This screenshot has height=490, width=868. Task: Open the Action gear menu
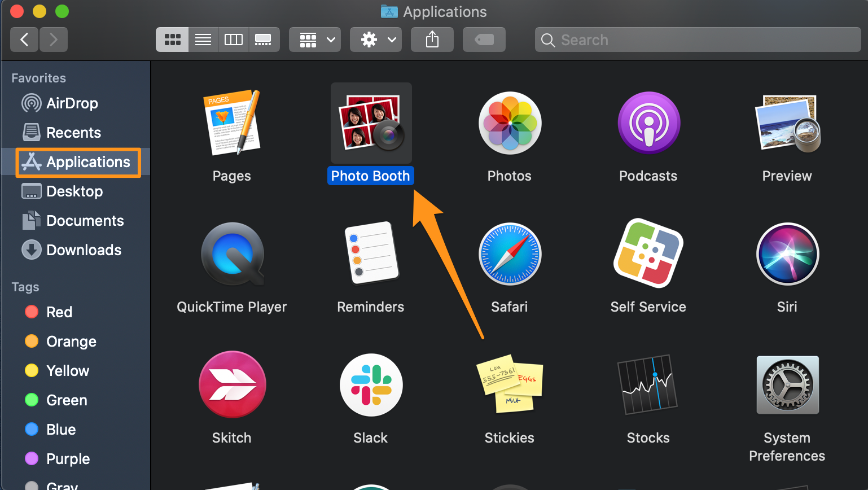point(376,40)
